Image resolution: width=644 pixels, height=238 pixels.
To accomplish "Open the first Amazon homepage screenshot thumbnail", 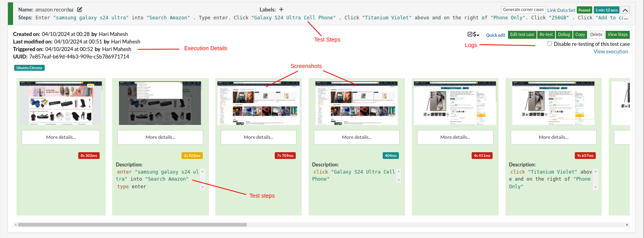I will pos(61,103).
